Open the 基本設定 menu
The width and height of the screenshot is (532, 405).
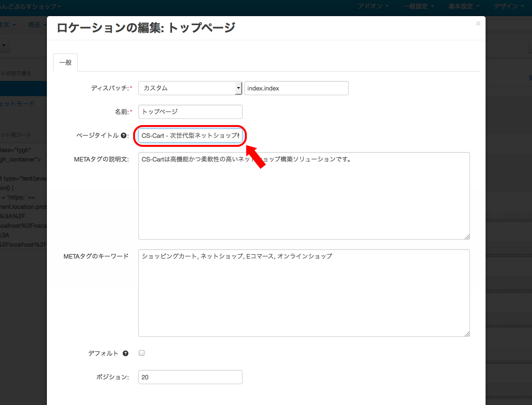464,6
